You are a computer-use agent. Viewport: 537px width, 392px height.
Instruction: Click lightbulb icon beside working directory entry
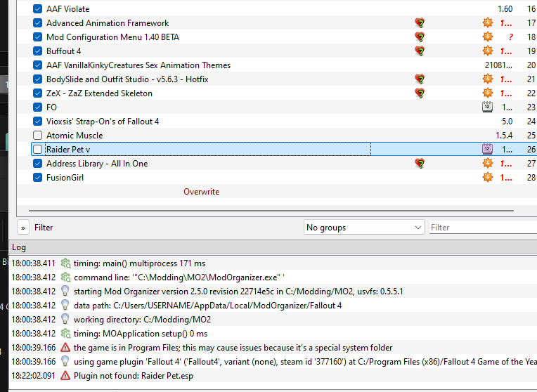click(x=65, y=319)
